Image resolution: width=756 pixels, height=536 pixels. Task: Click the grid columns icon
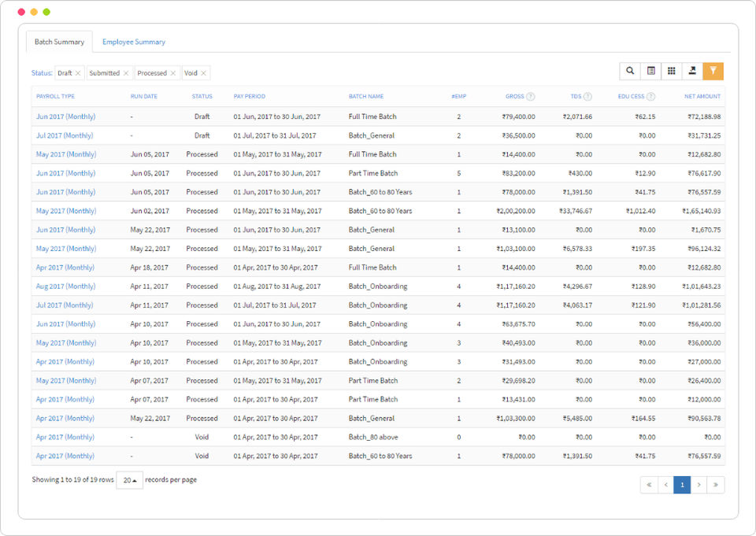coord(671,71)
